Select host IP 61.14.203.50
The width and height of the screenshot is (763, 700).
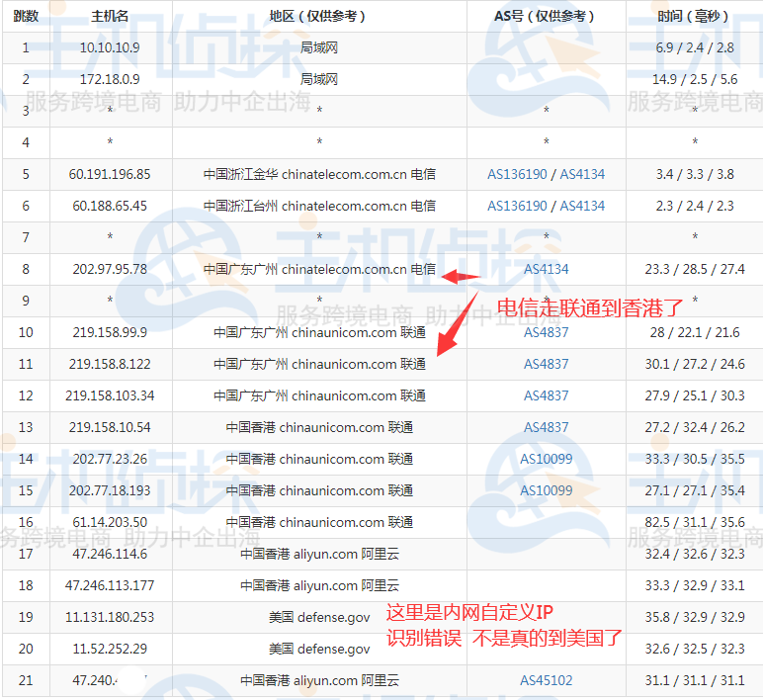[x=110, y=522]
